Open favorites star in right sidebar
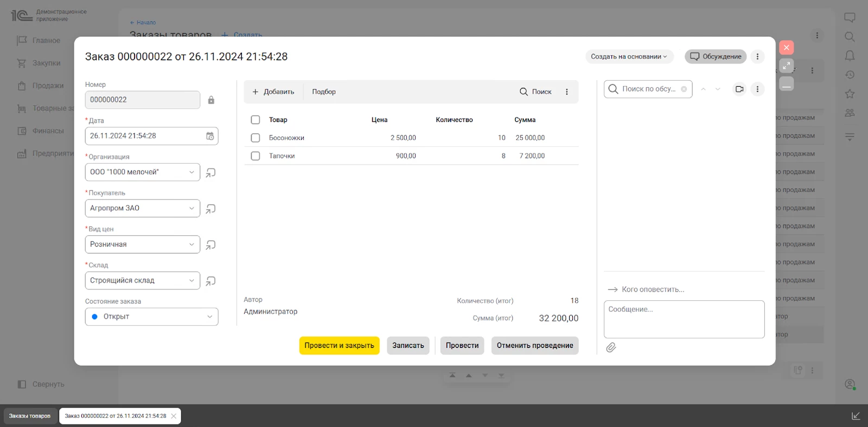Image resolution: width=868 pixels, height=427 pixels. coord(850,94)
